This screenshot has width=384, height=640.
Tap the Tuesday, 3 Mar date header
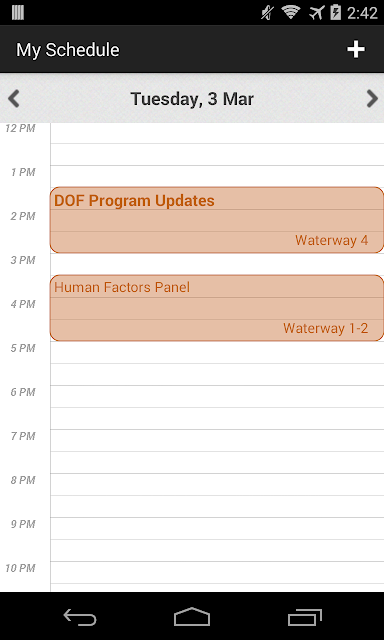pyautogui.click(x=192, y=99)
